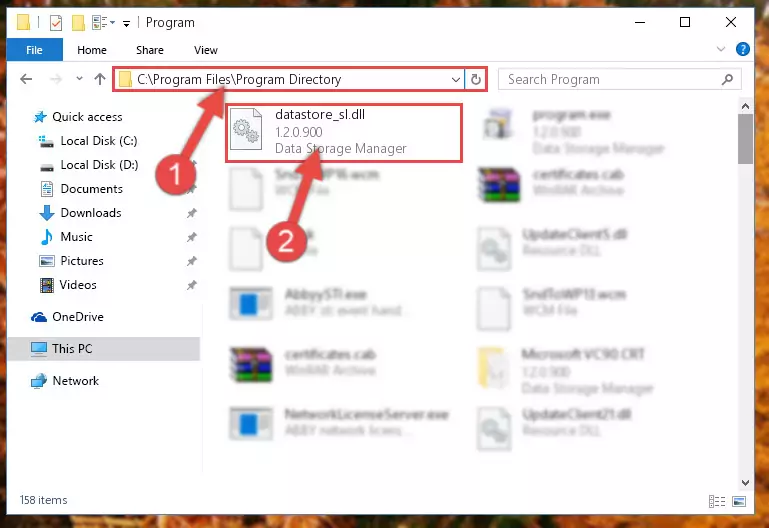The width and height of the screenshot is (769, 528).
Task: Click the vertical scrollbar thumb
Action: click(x=745, y=139)
